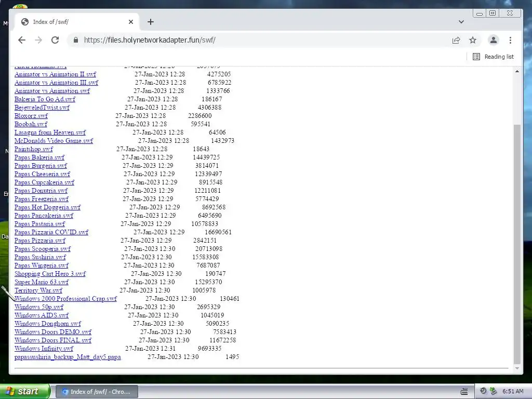This screenshot has width=532, height=399.
Task: Click the padlock site info icon
Action: (76, 40)
